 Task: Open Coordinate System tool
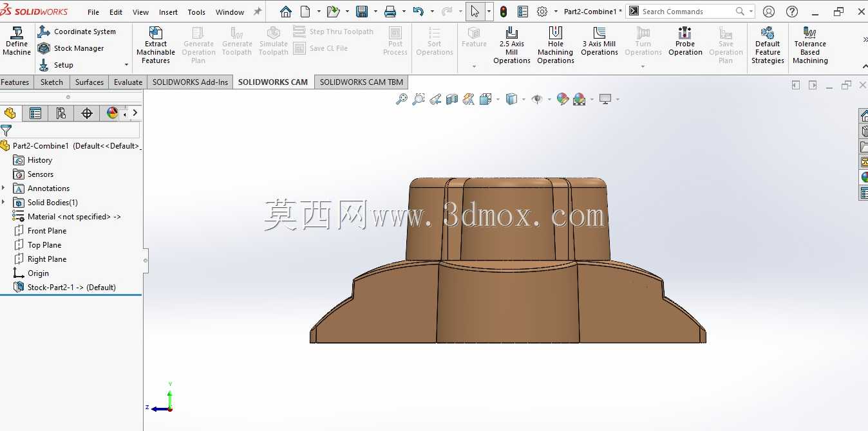(x=77, y=32)
